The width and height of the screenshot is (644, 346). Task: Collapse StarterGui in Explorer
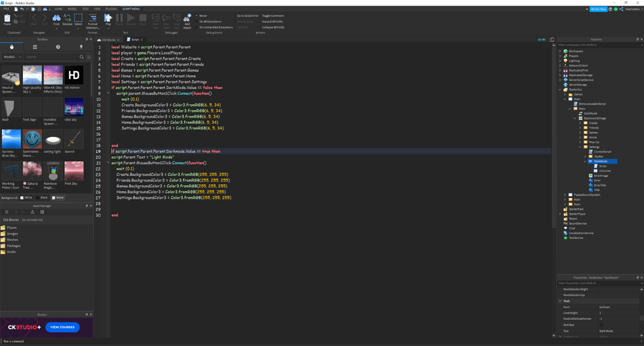click(x=560, y=90)
